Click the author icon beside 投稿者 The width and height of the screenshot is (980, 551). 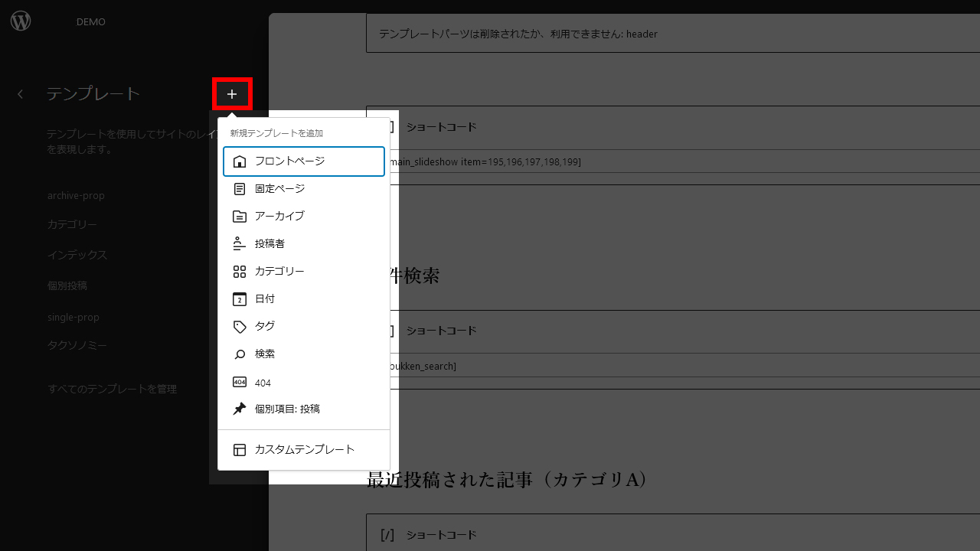[240, 244]
